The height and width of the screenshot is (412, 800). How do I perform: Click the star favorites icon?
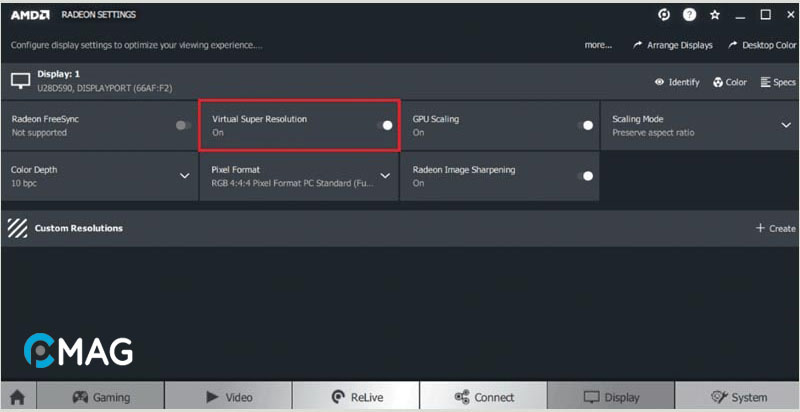click(715, 15)
